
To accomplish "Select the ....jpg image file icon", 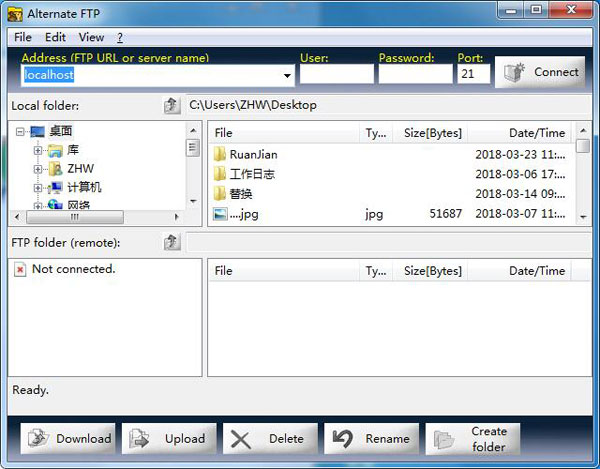I will (220, 214).
